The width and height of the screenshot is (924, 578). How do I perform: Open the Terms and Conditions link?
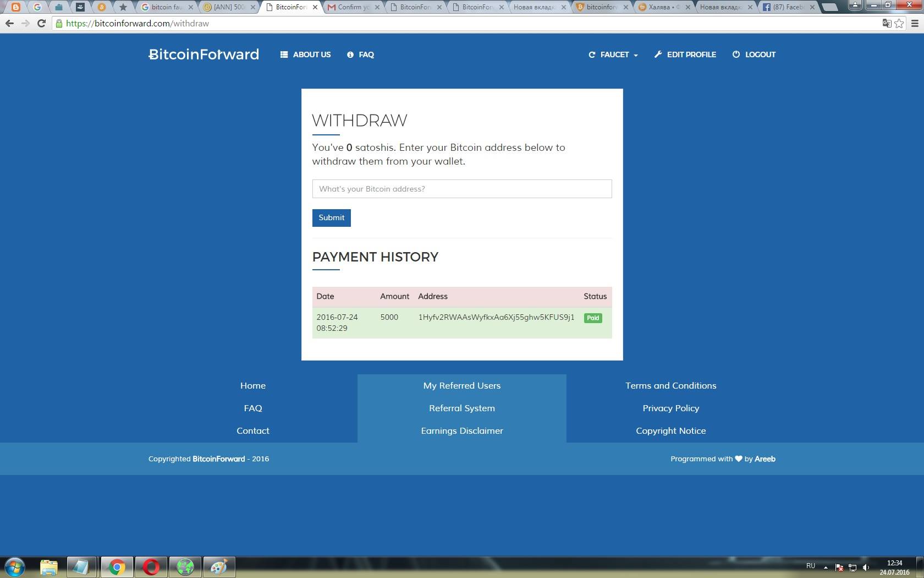click(x=670, y=385)
